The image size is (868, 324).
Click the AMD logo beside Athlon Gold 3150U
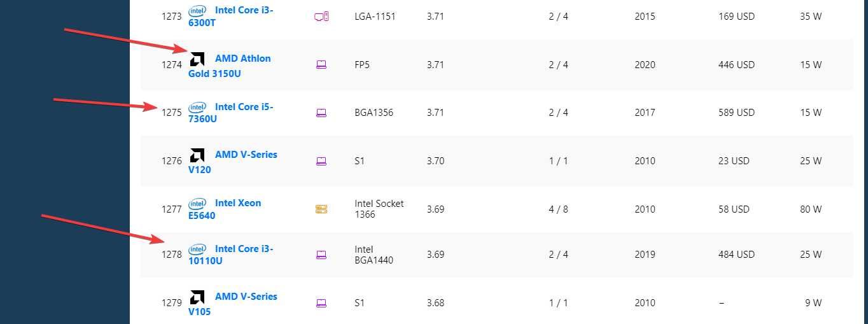click(197, 59)
